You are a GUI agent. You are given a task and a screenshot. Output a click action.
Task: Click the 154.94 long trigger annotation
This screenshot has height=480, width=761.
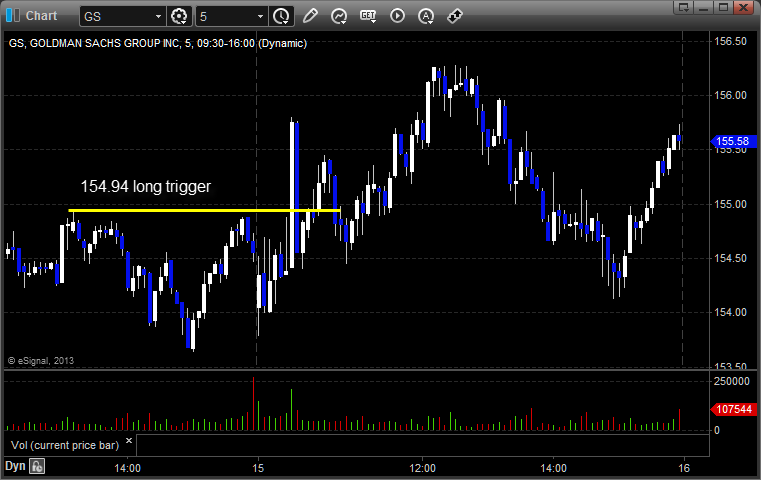[146, 186]
